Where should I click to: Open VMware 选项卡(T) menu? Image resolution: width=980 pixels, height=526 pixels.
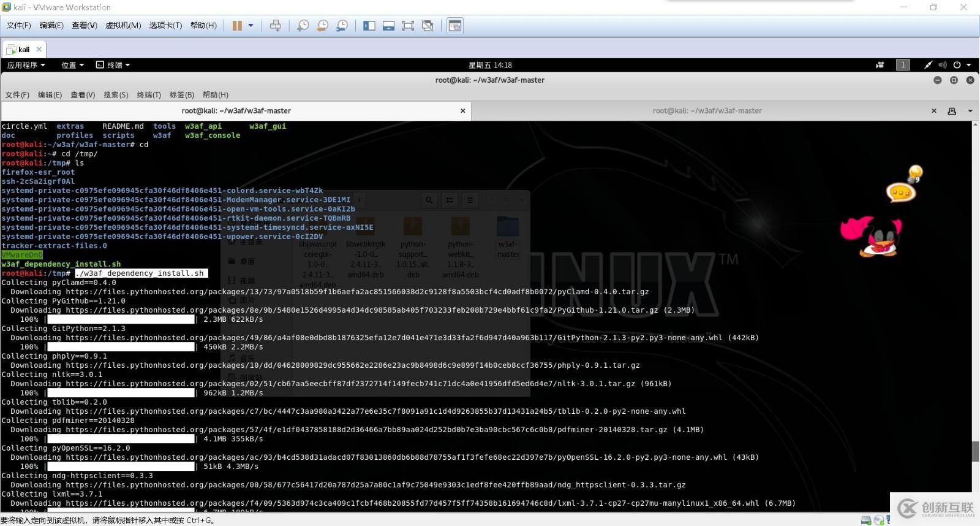pyautogui.click(x=165, y=26)
